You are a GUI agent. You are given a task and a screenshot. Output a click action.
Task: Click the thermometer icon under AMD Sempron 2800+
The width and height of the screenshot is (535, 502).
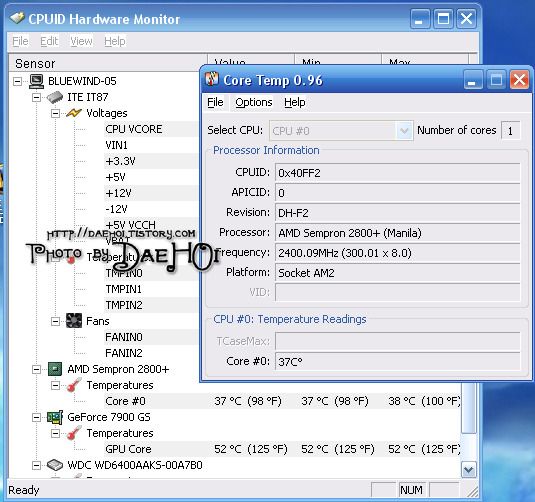point(74,385)
